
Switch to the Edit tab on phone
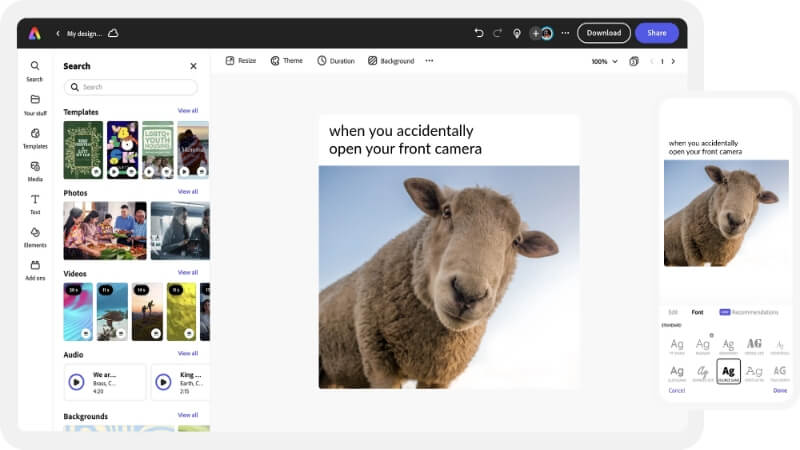coord(673,312)
